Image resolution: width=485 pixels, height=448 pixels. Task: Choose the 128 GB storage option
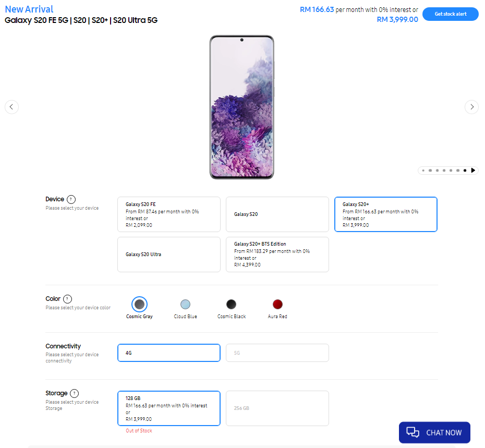pyautogui.click(x=168, y=408)
